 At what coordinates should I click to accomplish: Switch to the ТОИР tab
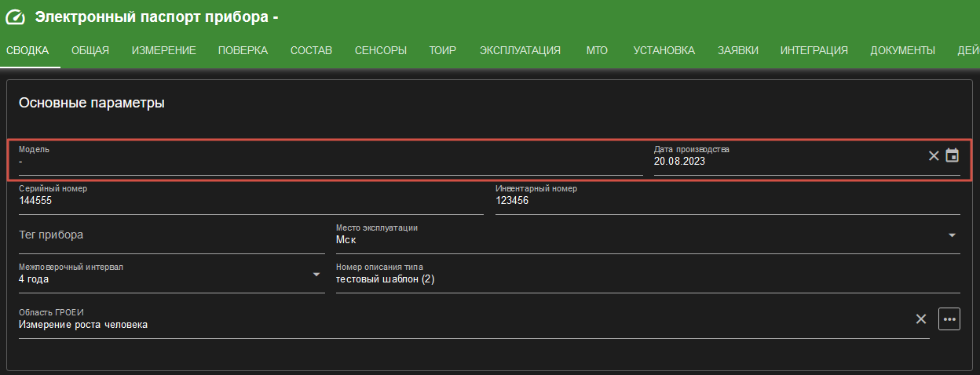tap(443, 50)
